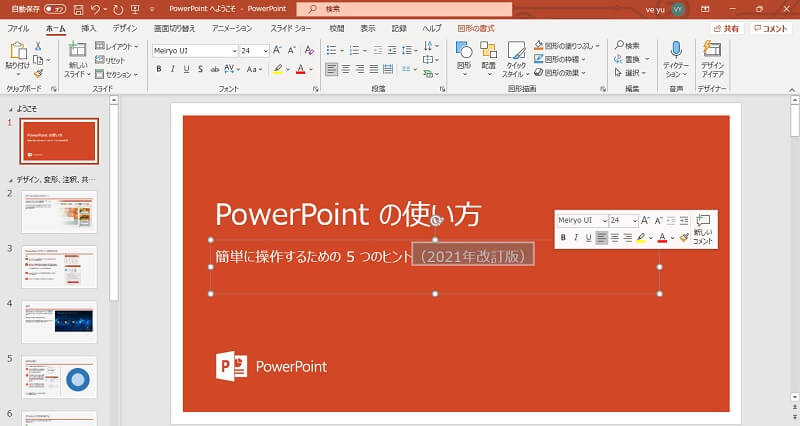
Task: Toggle left alignment in the floating mini toolbar
Action: (x=602, y=237)
